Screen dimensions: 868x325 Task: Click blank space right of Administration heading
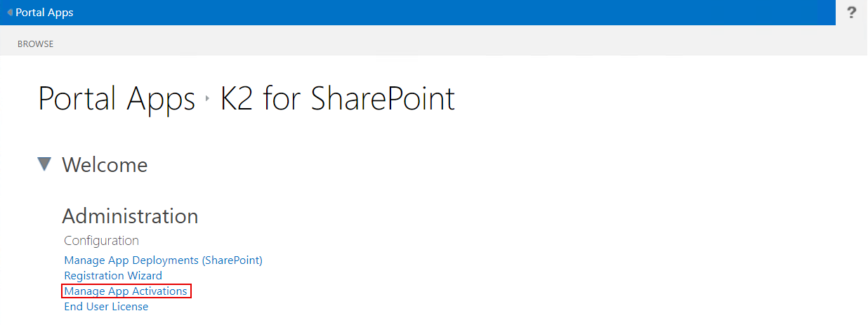(x=492, y=215)
